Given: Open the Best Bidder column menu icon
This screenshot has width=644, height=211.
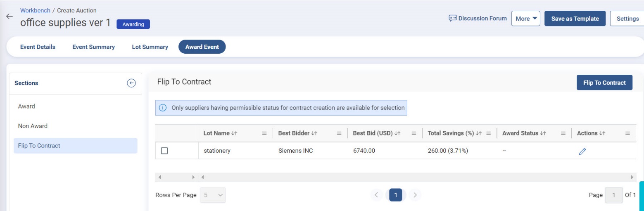Looking at the screenshot, I should [x=339, y=133].
